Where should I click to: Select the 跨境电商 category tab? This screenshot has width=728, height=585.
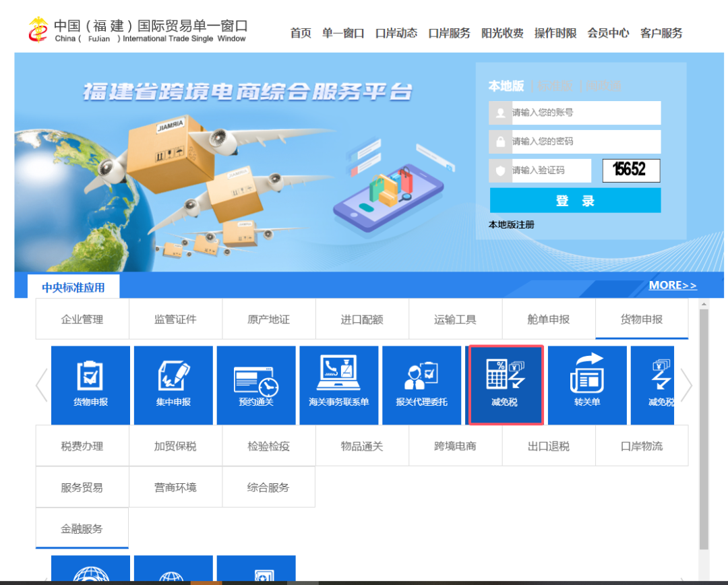455,446
